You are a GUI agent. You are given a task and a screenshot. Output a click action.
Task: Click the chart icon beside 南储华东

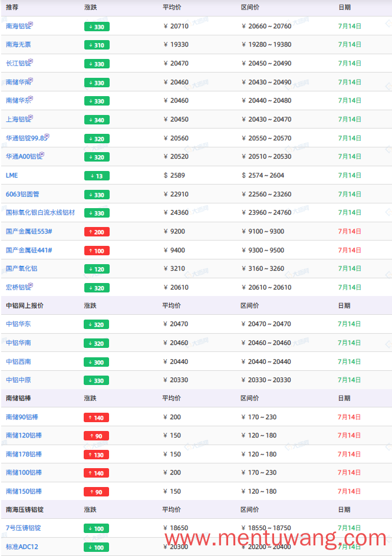(x=31, y=98)
